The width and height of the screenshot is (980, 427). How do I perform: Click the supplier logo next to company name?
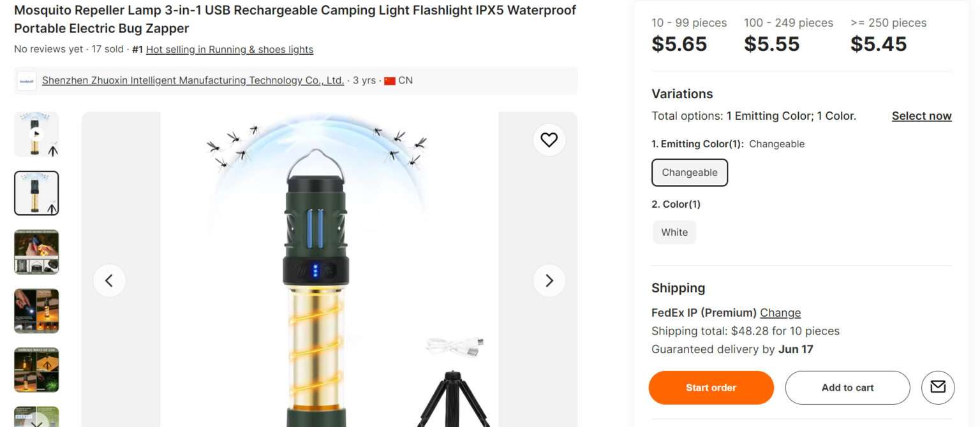pyautogui.click(x=26, y=80)
